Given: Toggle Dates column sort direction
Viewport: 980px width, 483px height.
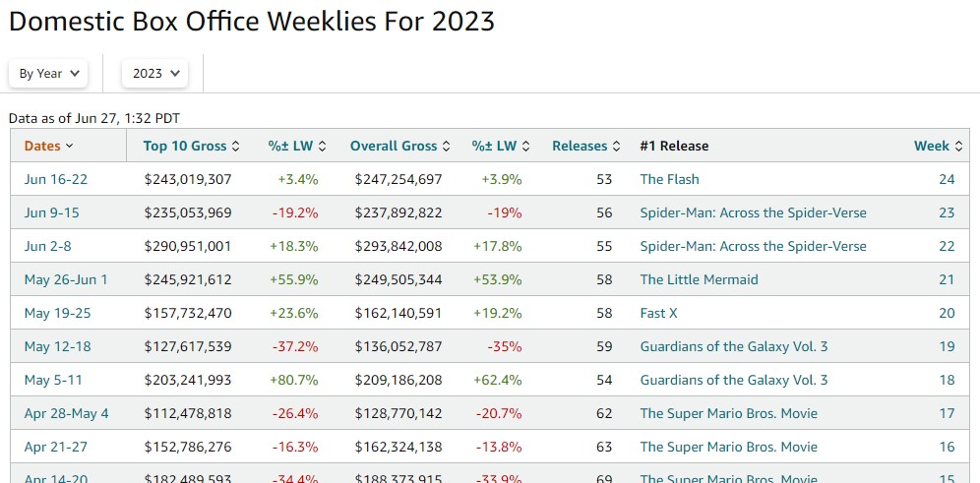Looking at the screenshot, I should 69,147.
